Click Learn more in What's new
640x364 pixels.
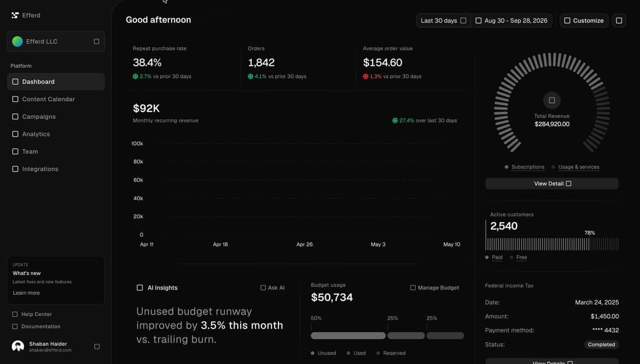(26, 293)
